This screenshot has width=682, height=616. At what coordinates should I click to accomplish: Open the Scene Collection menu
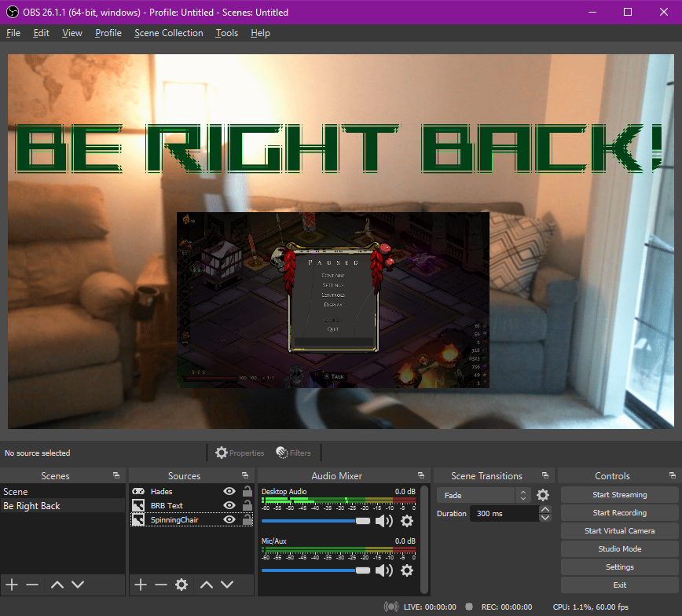pyautogui.click(x=168, y=33)
